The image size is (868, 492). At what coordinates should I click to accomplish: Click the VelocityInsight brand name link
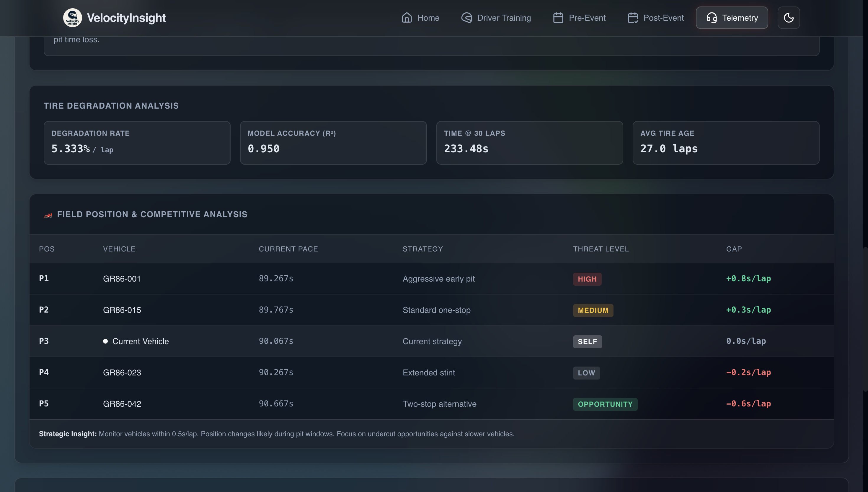click(x=126, y=18)
